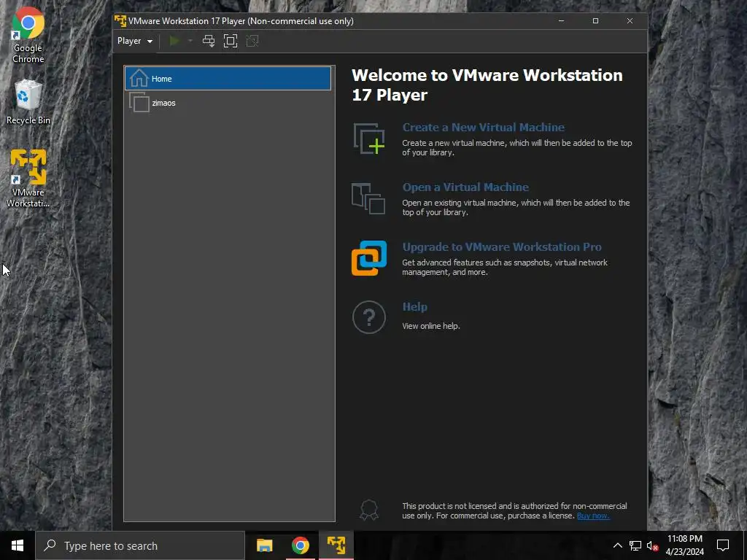Open the Windows Start menu
Screen dimensions: 747x560
pos(18,545)
